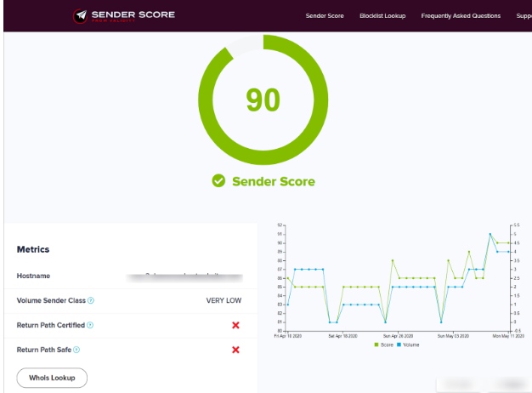Click the help icon next to Return Path Certified
This screenshot has width=532, height=393.
pos(90,325)
